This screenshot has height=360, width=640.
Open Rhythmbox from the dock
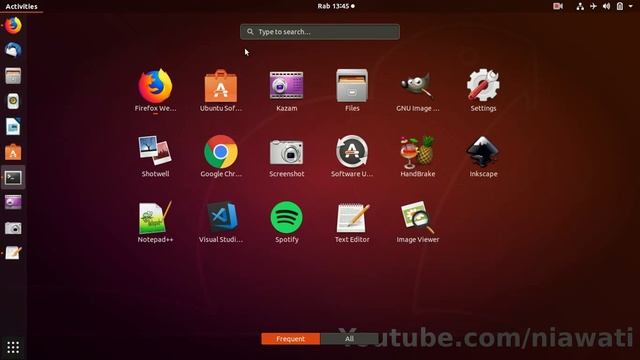point(13,101)
